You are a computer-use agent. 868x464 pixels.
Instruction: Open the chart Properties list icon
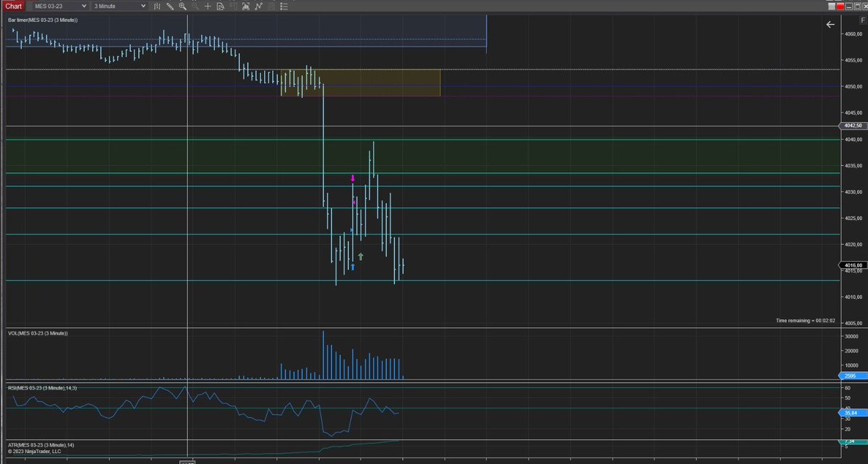coord(284,6)
